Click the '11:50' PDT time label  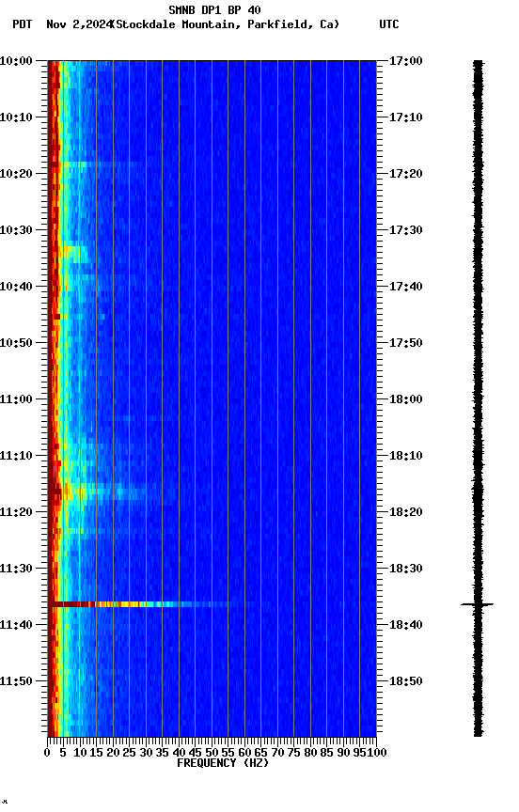click(16, 682)
